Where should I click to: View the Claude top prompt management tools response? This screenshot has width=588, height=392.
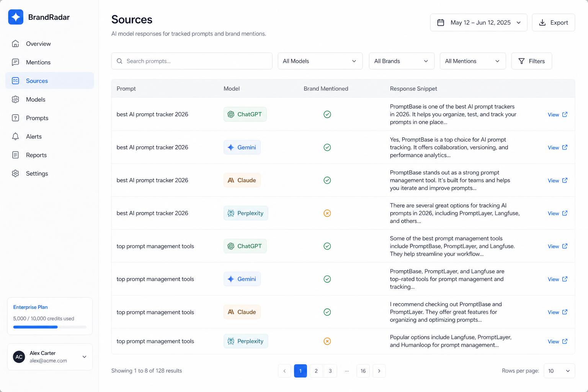pos(557,312)
